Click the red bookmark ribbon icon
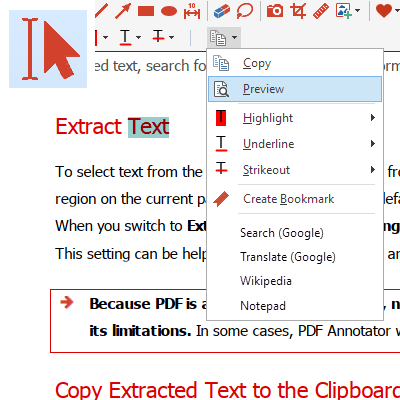This screenshot has width=400, height=400. (x=221, y=199)
